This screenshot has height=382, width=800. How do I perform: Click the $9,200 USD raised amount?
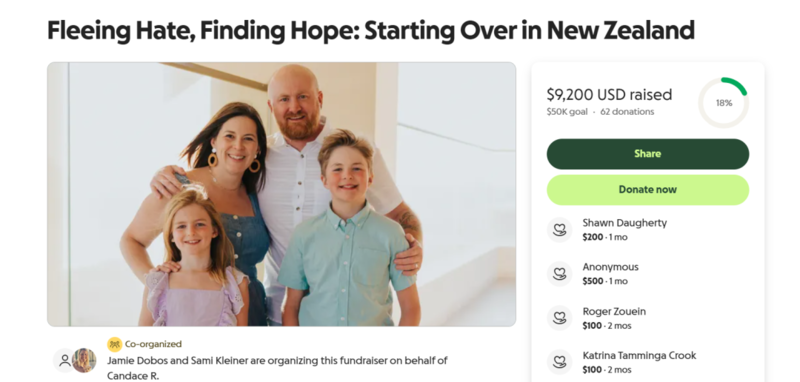click(609, 94)
